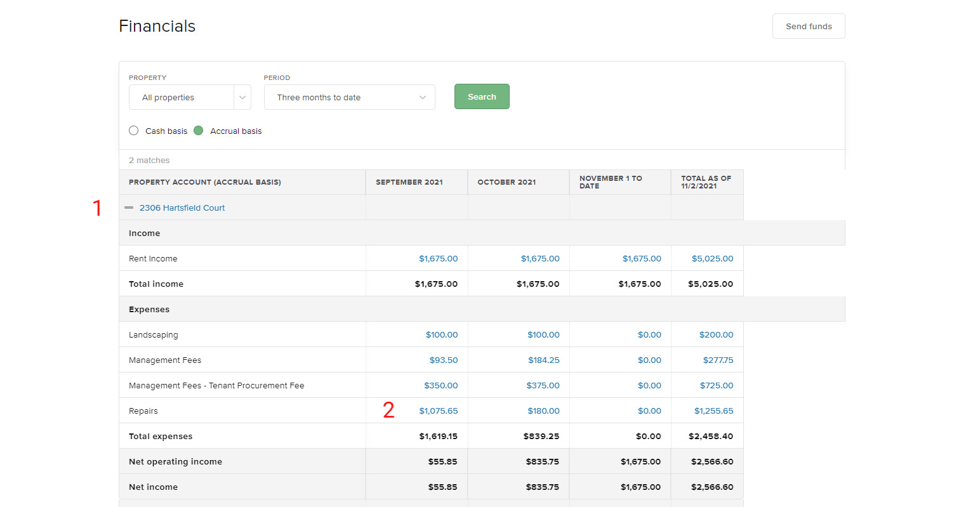Click September Landscaping amount $100.00

click(442, 334)
